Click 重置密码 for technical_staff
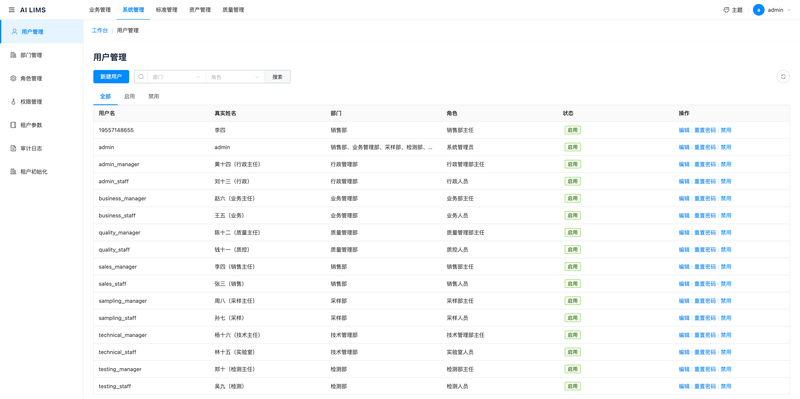This screenshot has width=800, height=399. pos(705,352)
